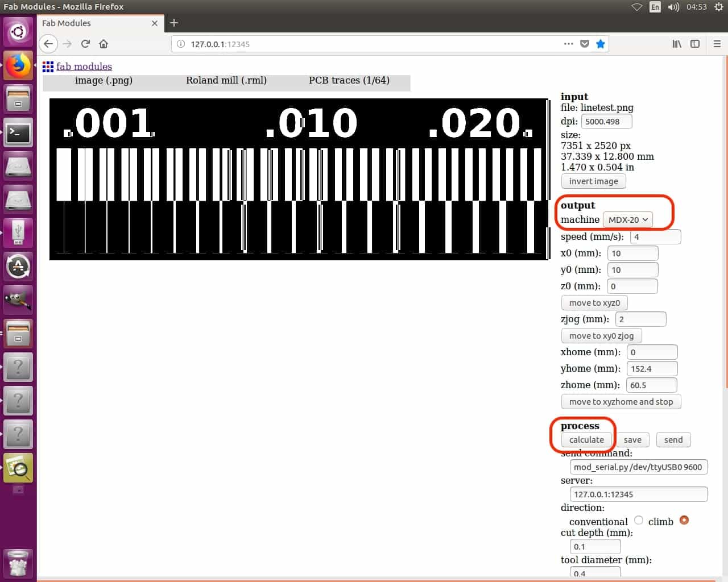Reload the Fab Modules page
This screenshot has width=728, height=582.
coord(85,44)
